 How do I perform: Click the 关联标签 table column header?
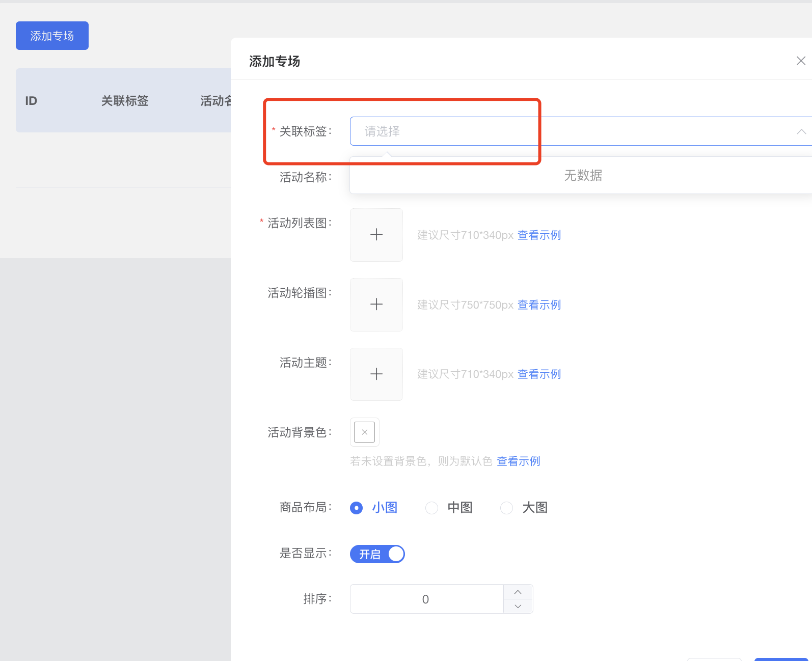coord(125,101)
